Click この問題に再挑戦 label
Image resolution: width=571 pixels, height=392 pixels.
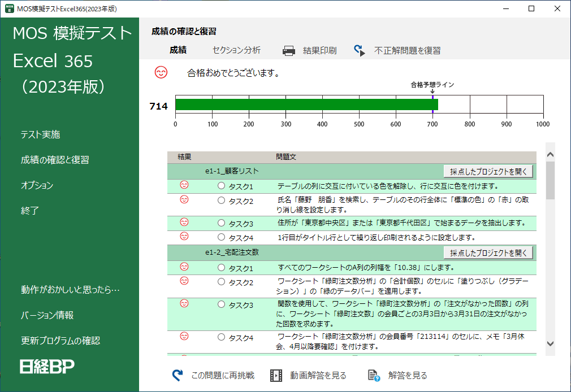tap(223, 375)
